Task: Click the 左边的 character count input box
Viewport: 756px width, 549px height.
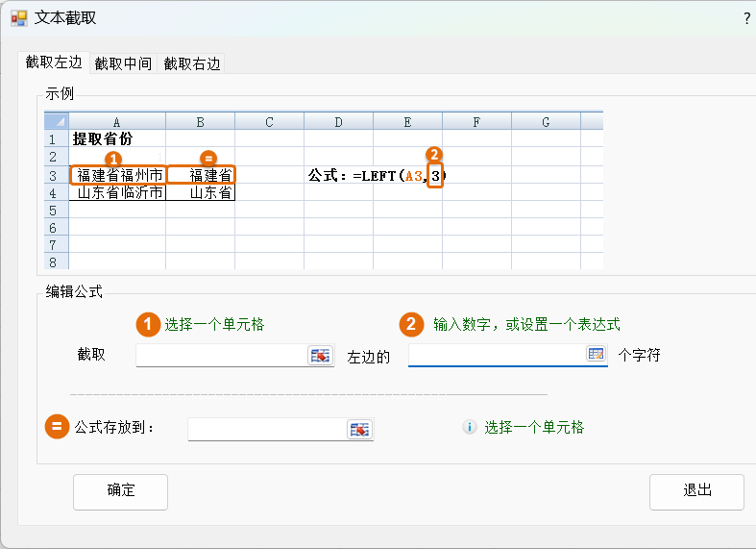Action: click(497, 355)
